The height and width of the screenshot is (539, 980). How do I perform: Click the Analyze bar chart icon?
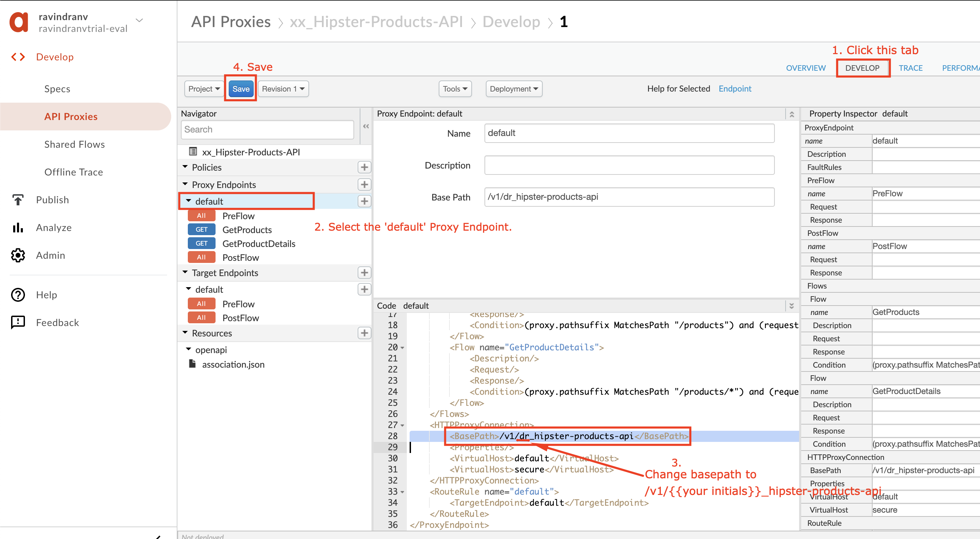pos(18,228)
